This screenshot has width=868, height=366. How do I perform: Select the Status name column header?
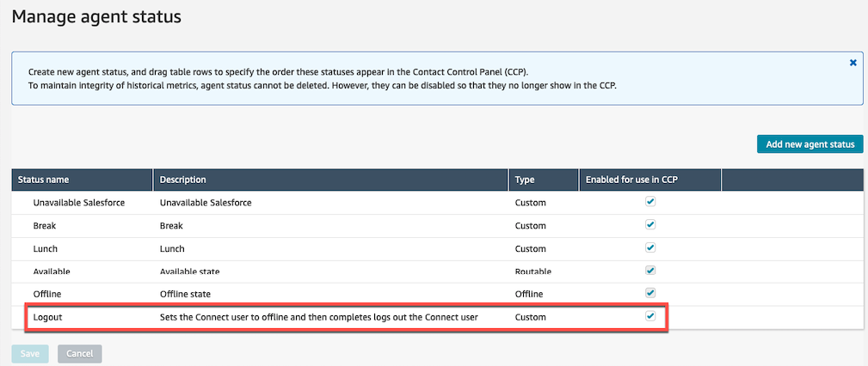click(x=82, y=180)
